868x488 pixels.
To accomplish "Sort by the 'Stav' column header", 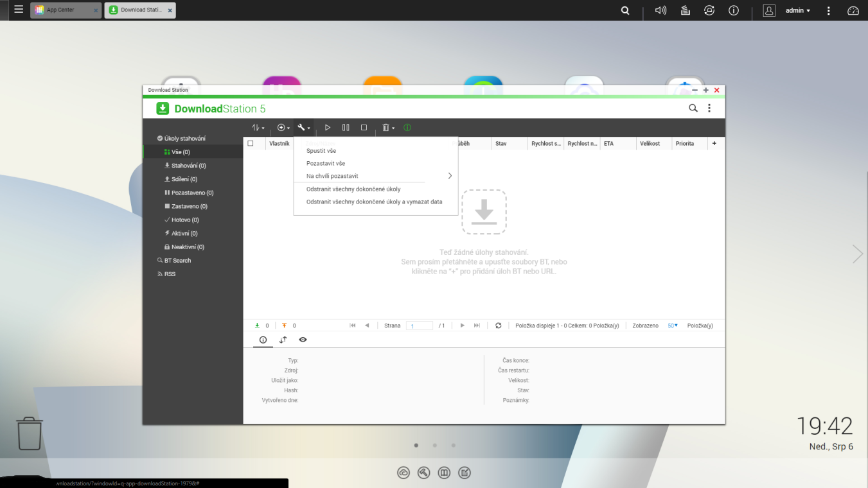I will click(509, 144).
